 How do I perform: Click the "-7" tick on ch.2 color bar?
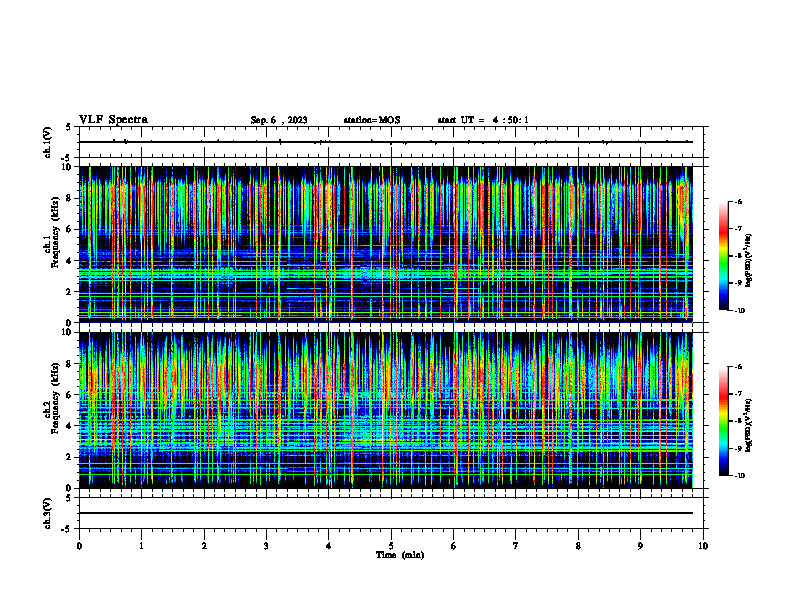(738, 394)
